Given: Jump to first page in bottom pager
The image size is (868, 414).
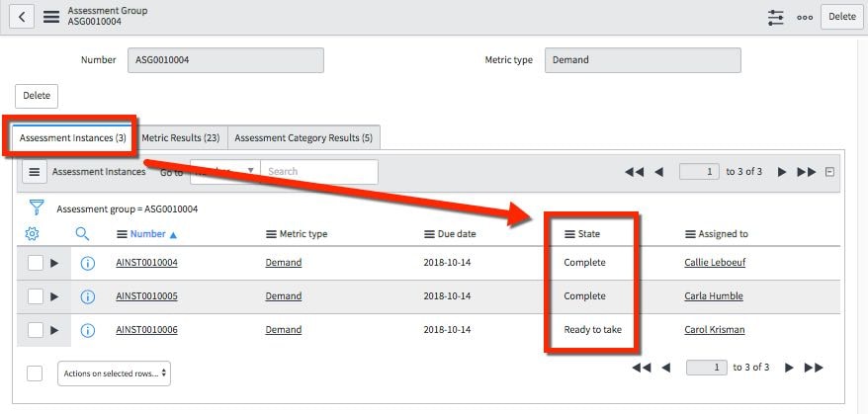Looking at the screenshot, I should 642,368.
